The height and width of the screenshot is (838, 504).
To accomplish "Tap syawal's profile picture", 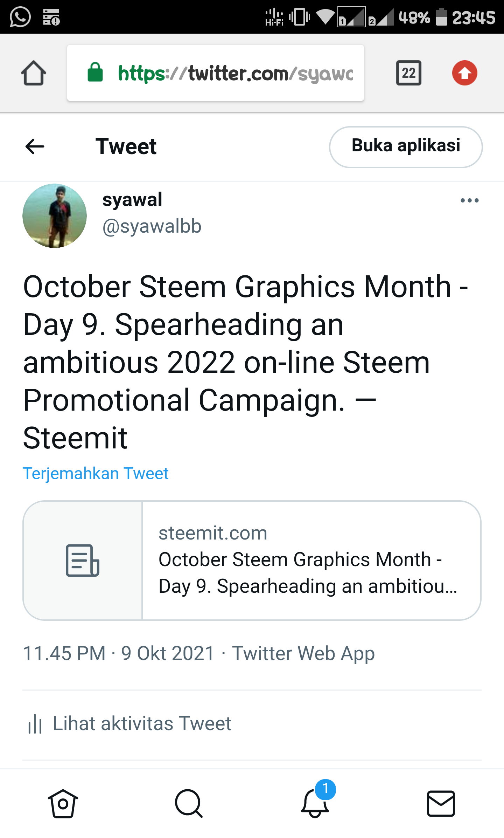I will tap(55, 216).
